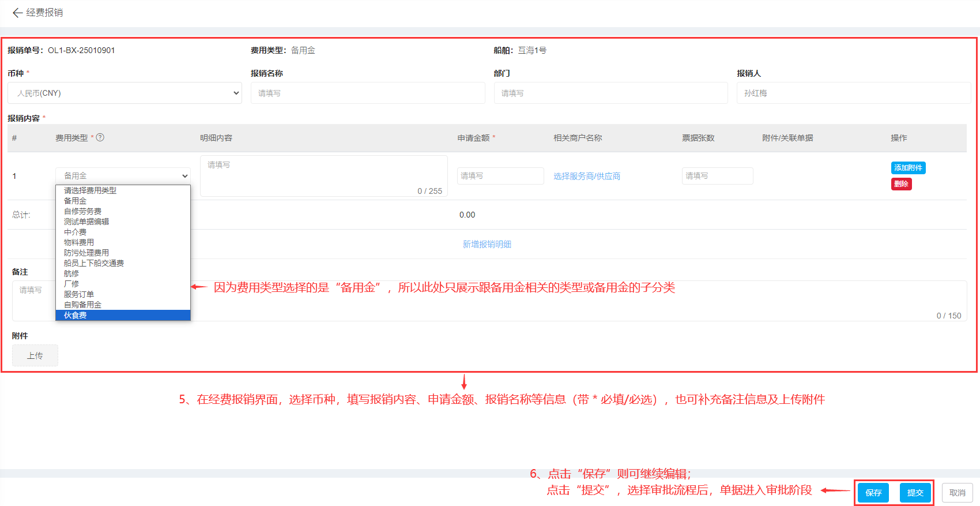Screen dimensions: 980x506
Task: Choose 备用金 from the dropdown list
Action: (123, 201)
